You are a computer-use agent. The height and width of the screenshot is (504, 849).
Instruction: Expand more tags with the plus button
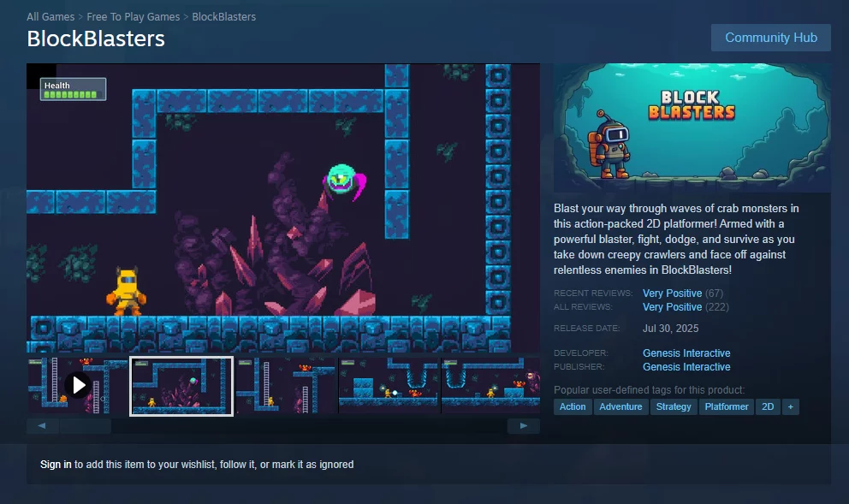click(x=789, y=406)
